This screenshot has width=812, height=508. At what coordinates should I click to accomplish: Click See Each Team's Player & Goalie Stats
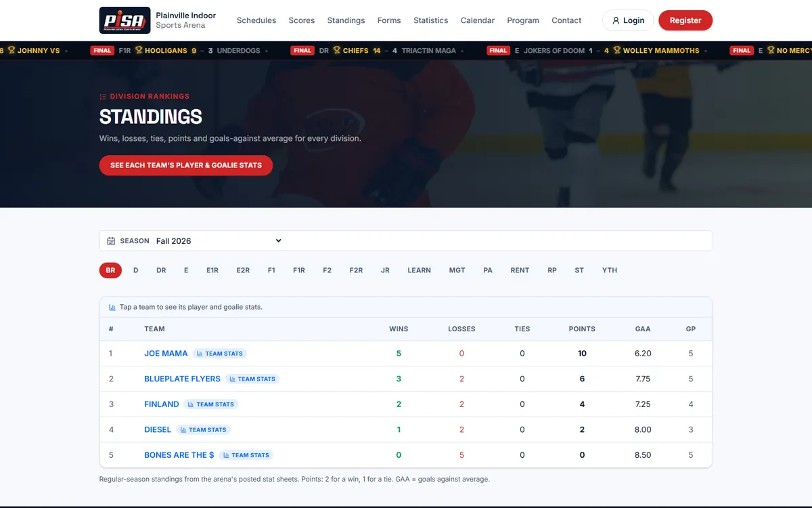186,165
